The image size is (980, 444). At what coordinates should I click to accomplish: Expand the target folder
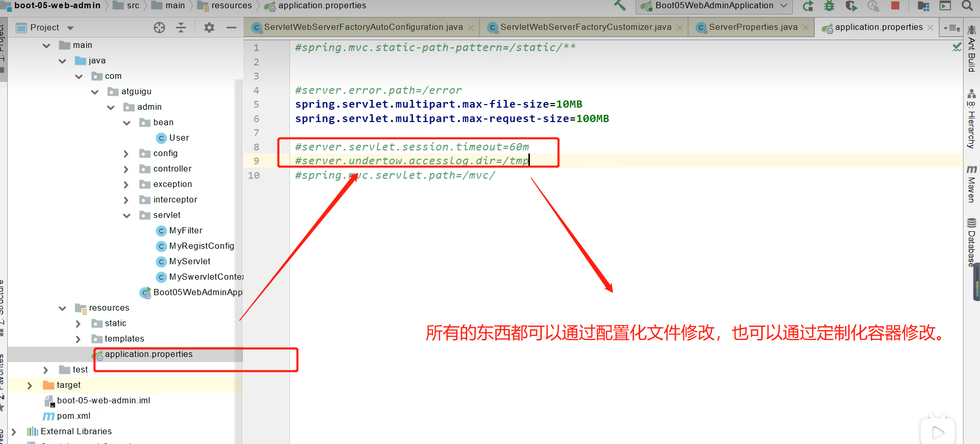pyautogui.click(x=30, y=385)
